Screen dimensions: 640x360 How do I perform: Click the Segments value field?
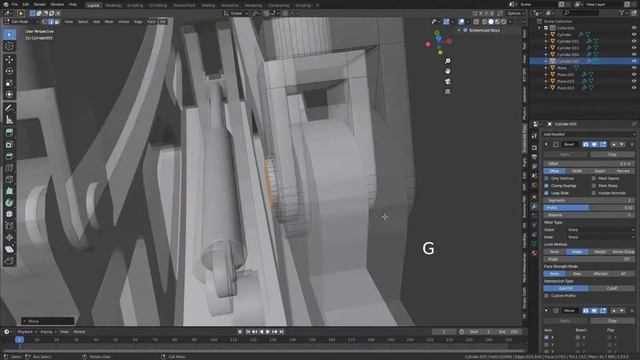(x=589, y=200)
